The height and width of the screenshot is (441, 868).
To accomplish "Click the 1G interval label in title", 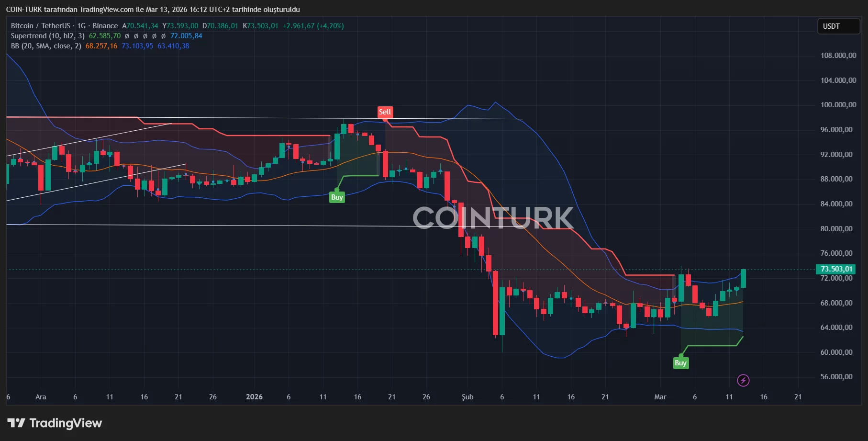I will point(81,26).
